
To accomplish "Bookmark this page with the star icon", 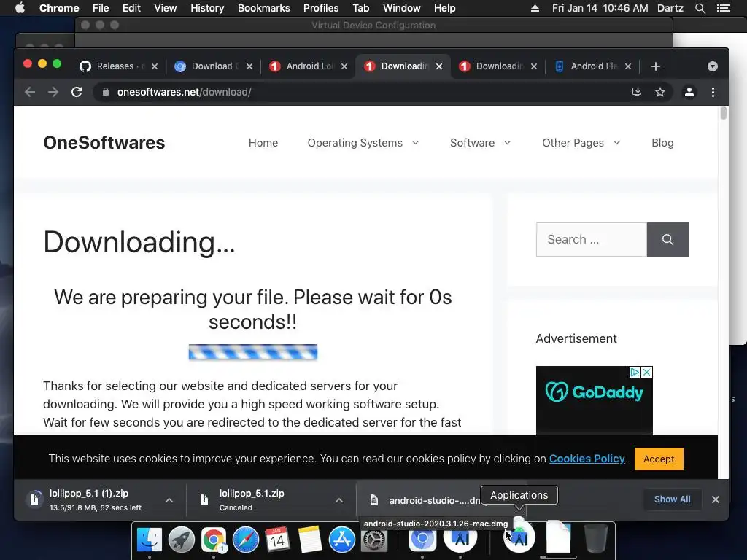I will click(659, 92).
